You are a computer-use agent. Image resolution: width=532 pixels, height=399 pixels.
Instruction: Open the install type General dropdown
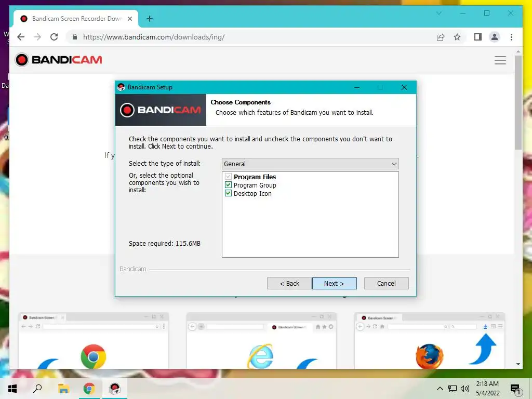point(310,164)
